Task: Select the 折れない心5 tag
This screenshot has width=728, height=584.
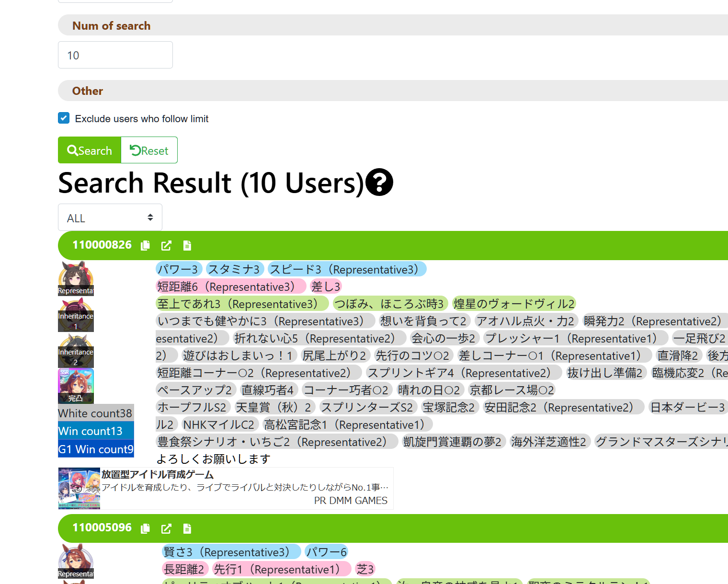Action: pos(319,338)
